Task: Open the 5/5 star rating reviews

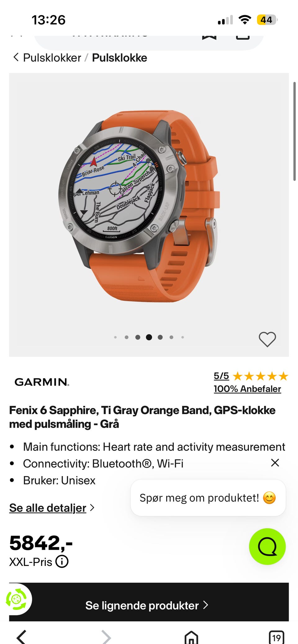Action: [x=251, y=376]
